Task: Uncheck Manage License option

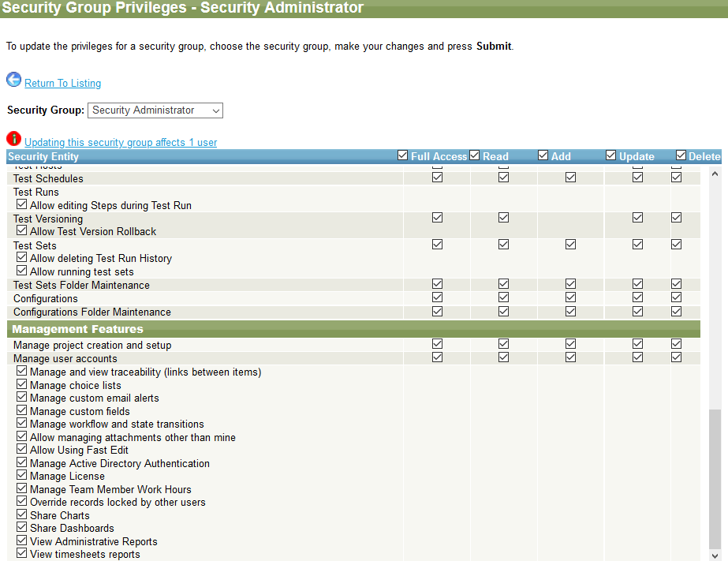Action: point(22,476)
